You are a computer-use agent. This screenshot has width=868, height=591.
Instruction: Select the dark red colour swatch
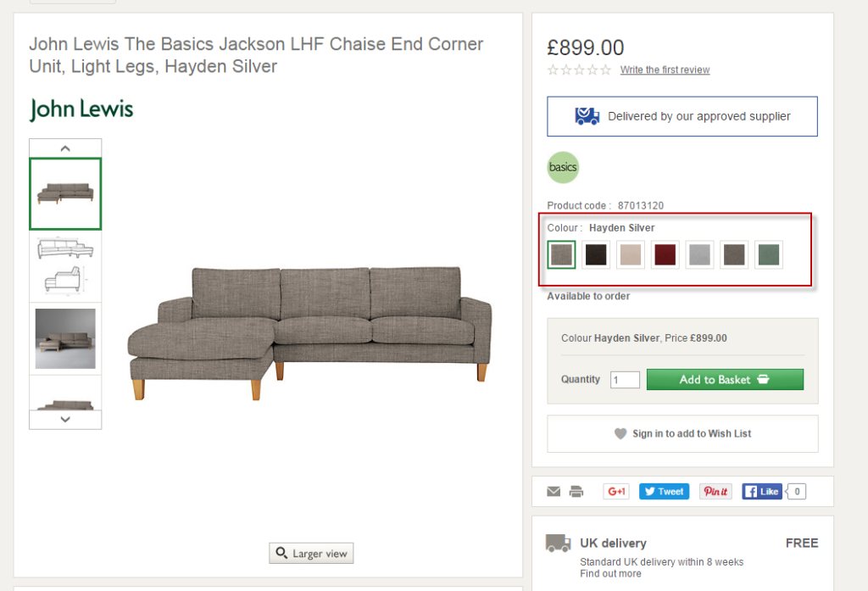(665, 254)
